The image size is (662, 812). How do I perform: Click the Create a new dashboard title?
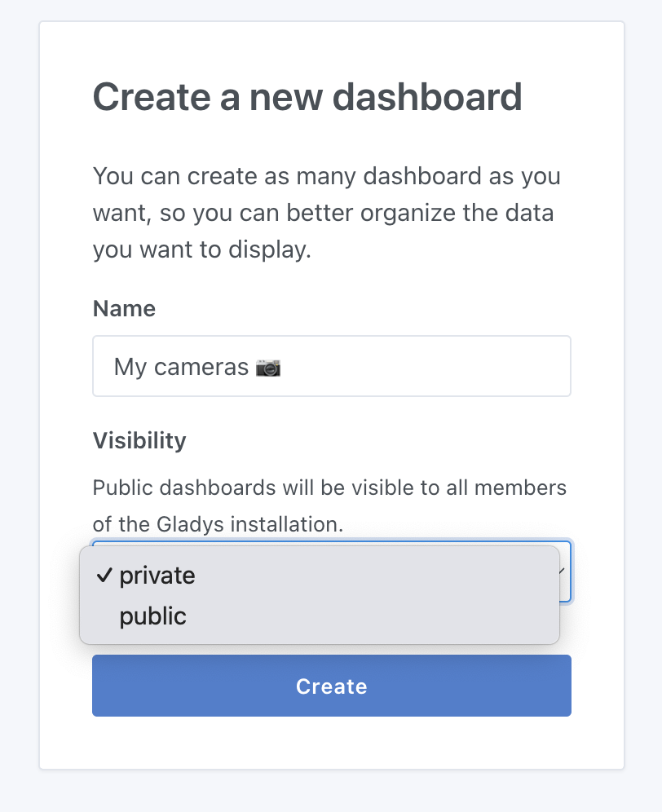(308, 97)
